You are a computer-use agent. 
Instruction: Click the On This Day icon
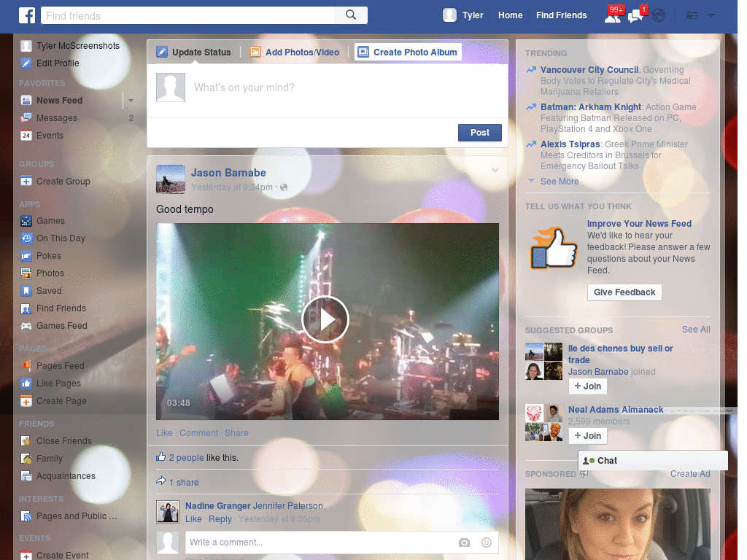point(26,238)
